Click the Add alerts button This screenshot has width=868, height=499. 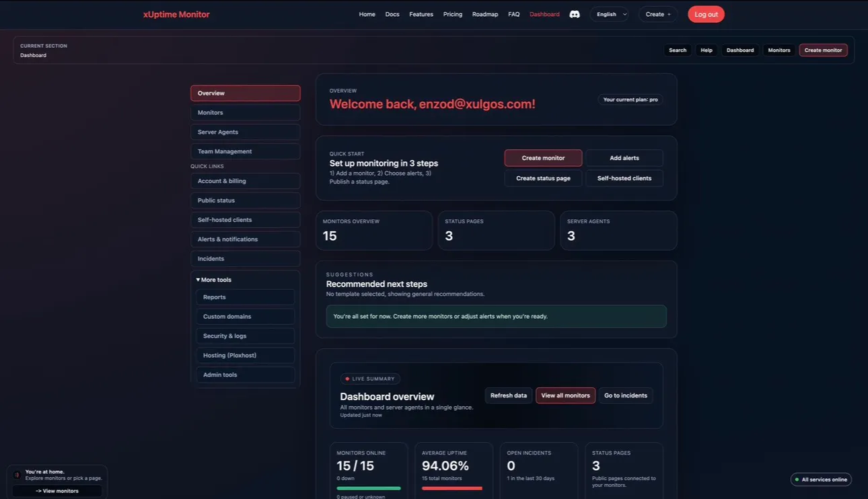coord(624,158)
